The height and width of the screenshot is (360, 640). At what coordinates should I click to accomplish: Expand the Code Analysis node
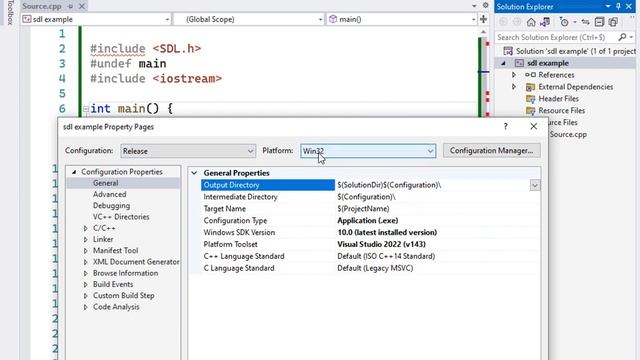(85, 307)
